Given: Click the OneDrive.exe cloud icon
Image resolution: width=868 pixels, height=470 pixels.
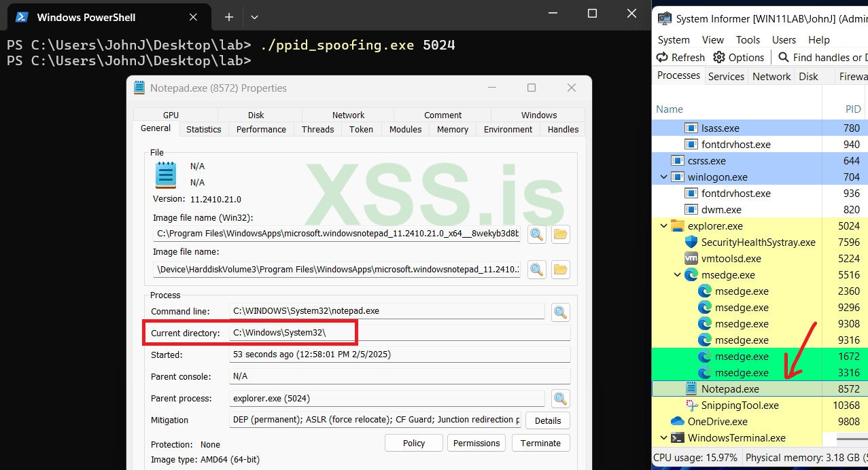Looking at the screenshot, I should coord(676,421).
